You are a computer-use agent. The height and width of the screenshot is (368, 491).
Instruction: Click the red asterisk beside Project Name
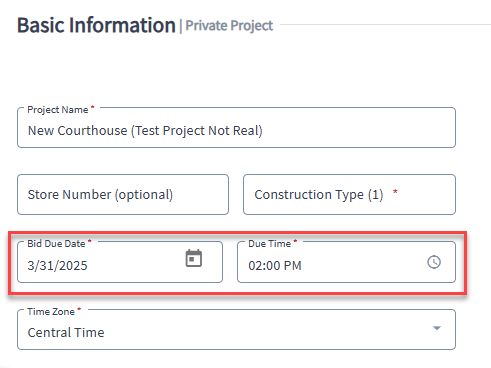93,107
